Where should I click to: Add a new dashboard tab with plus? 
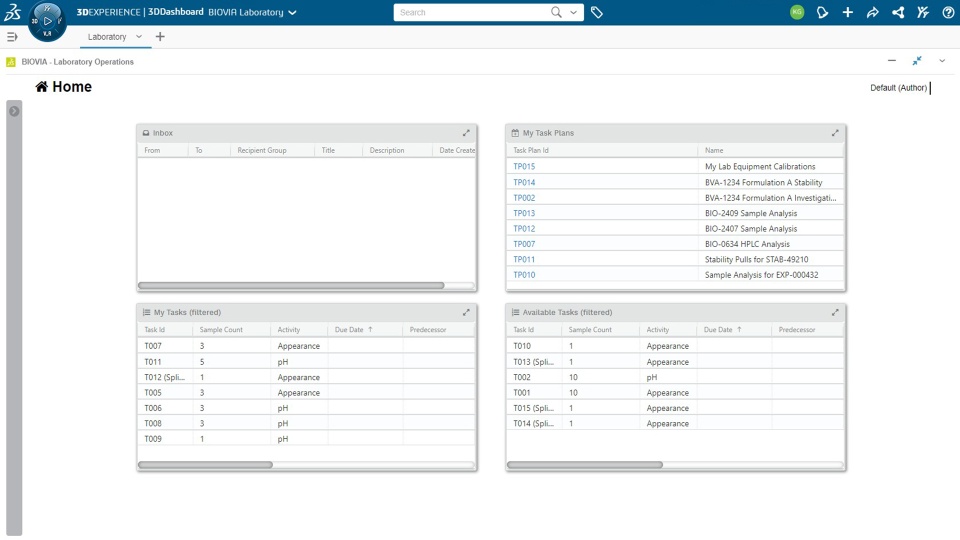[160, 37]
